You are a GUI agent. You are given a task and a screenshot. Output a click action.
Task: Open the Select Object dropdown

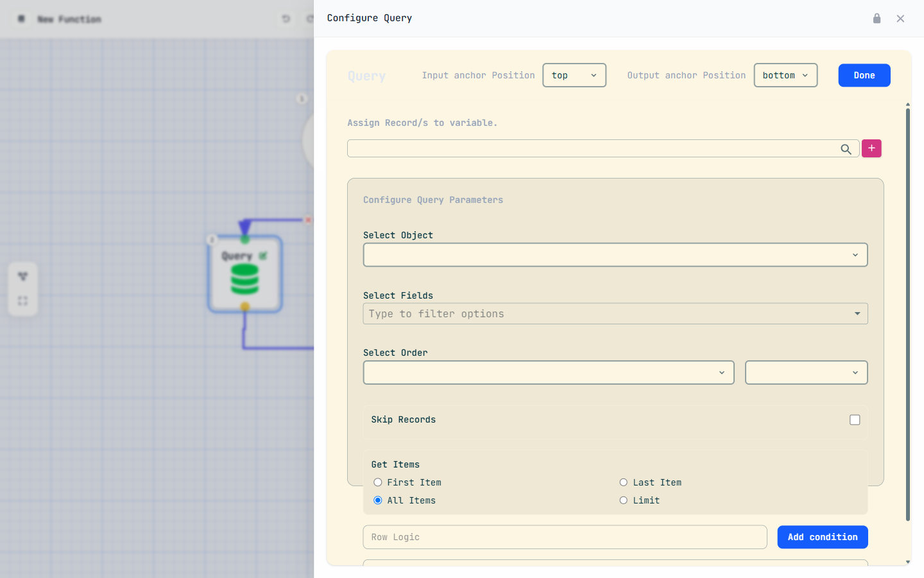tap(615, 255)
